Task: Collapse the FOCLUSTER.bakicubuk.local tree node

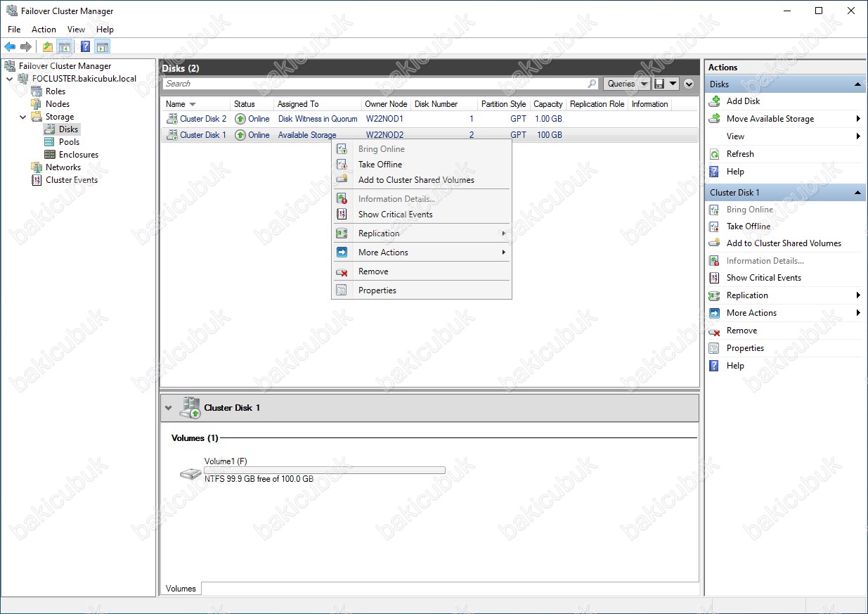Action: coord(9,79)
